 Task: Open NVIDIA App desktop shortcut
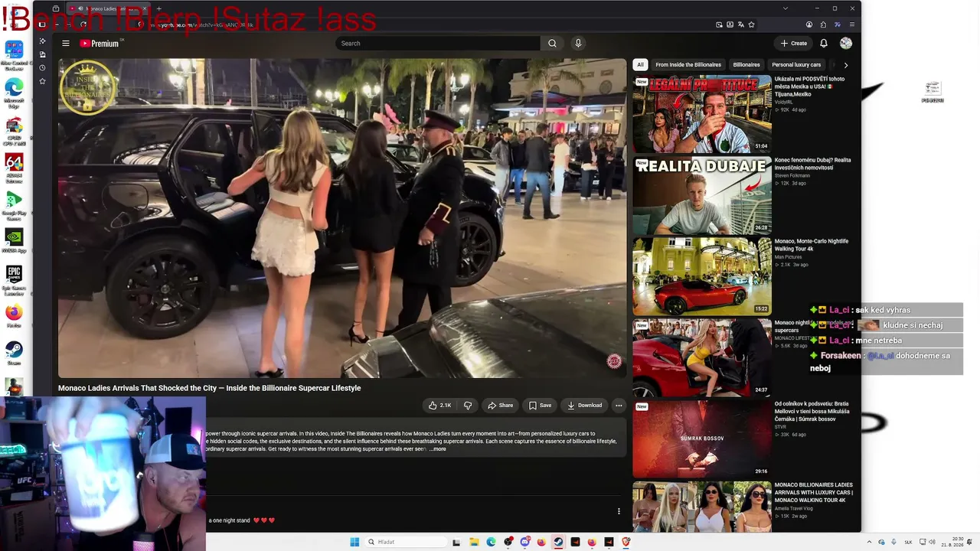[14, 240]
